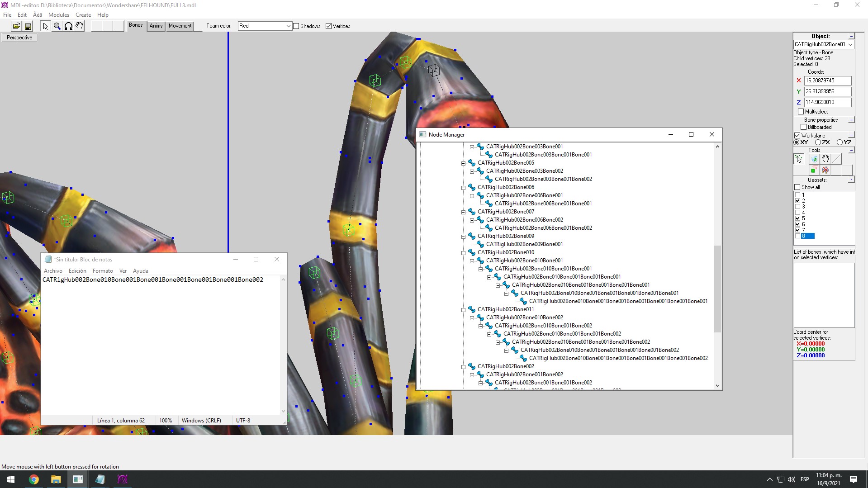
Task: Click the Perspective view button
Action: click(19, 38)
